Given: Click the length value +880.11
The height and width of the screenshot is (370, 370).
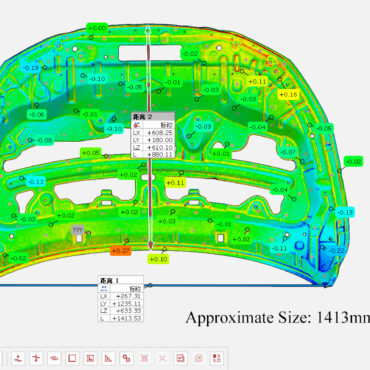Looking at the screenshot, I should 160,155.
